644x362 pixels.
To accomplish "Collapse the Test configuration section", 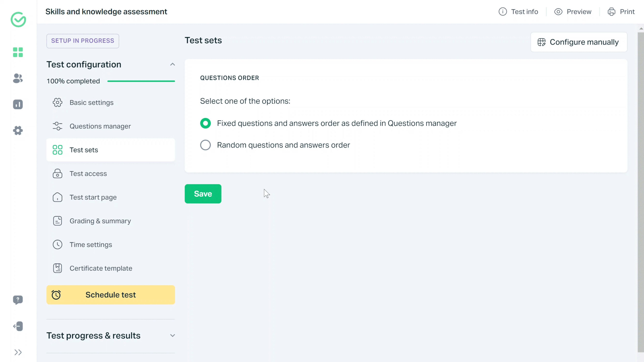I will point(172,65).
